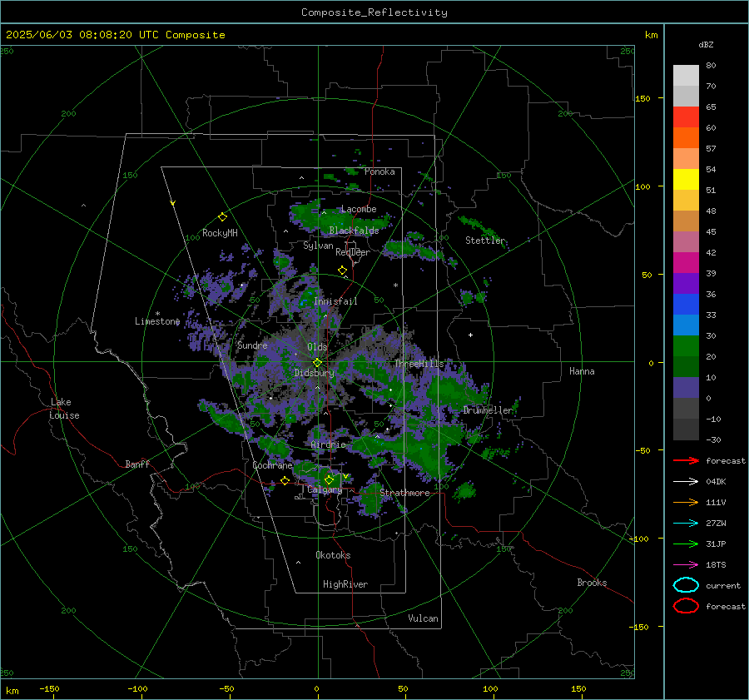Click the Vulcan town label

click(x=424, y=618)
